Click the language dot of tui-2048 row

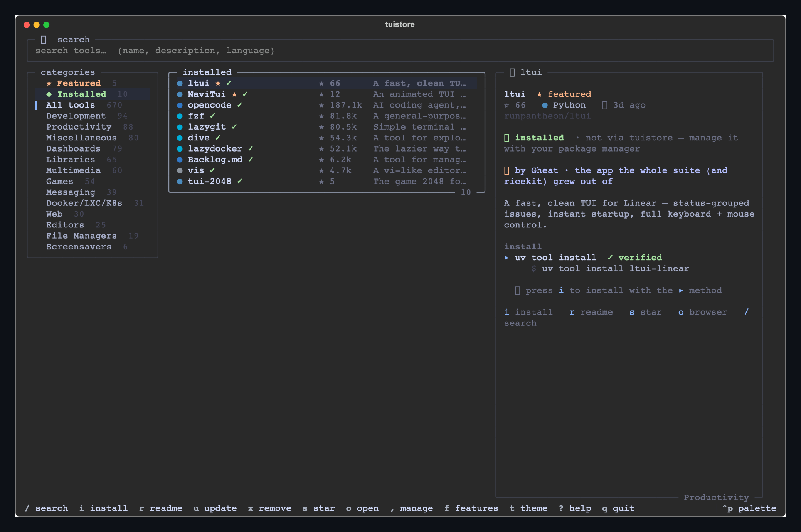pyautogui.click(x=180, y=181)
